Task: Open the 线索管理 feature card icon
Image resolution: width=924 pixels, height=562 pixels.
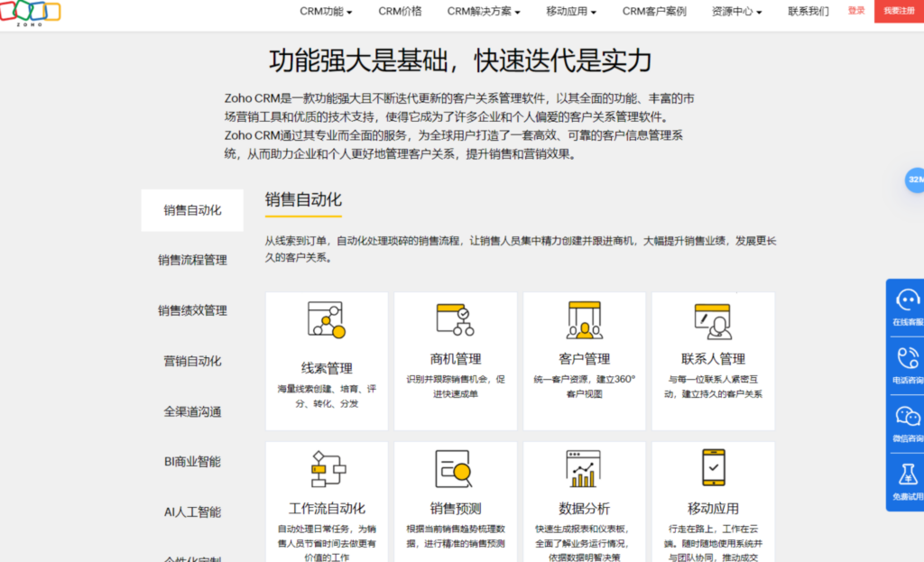Action: coord(325,320)
